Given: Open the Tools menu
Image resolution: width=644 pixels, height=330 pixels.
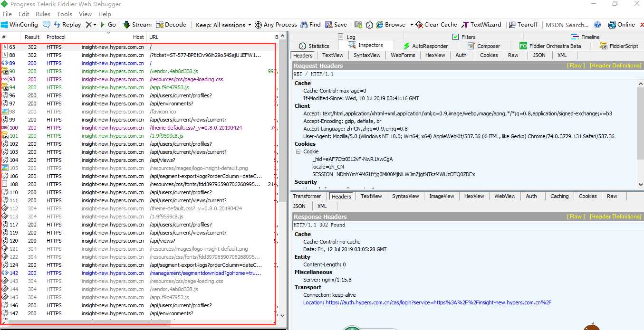Looking at the screenshot, I should point(65,14).
